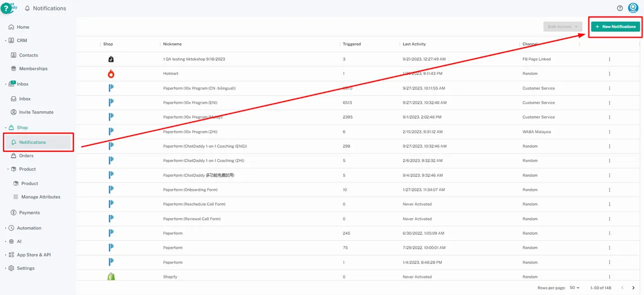Image resolution: width=644 pixels, height=295 pixels.
Task: Click the TikTok shop icon in first row
Action: pos(111,59)
